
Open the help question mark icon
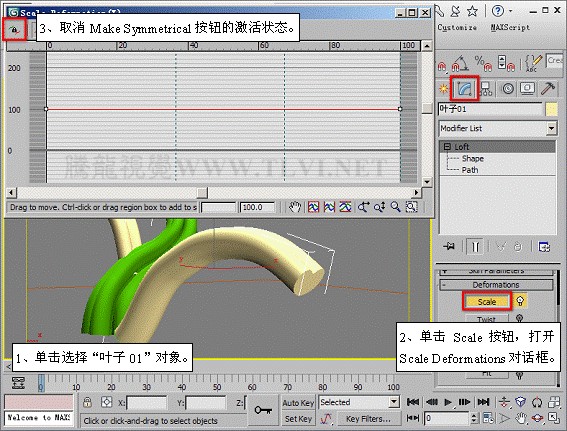pyautogui.click(x=498, y=11)
